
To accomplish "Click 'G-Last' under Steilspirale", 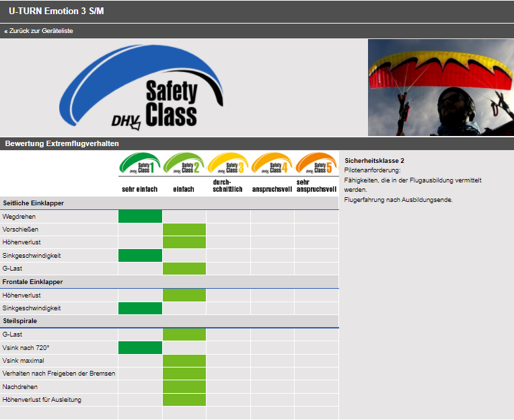I will coord(12,335).
